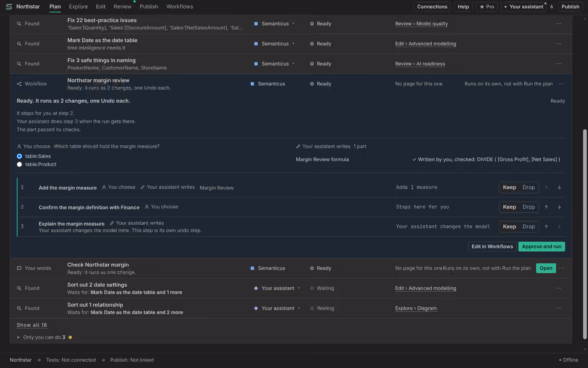Image resolution: width=588 pixels, height=368 pixels.
Task: Open the Workflows tab
Action: coord(180,7)
